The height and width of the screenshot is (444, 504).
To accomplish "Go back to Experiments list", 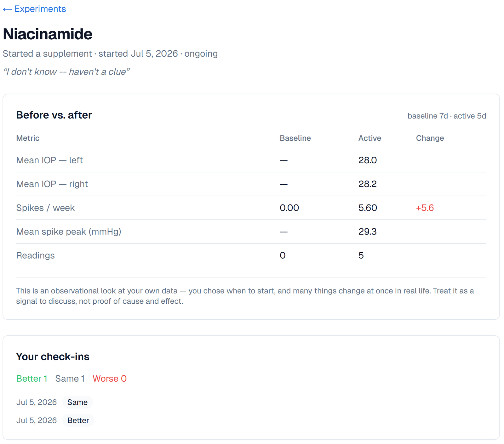I will point(34,9).
